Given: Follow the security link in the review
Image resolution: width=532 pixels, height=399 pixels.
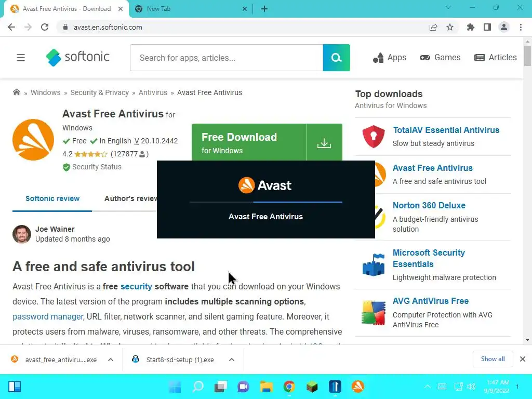Looking at the screenshot, I should [x=136, y=286].
